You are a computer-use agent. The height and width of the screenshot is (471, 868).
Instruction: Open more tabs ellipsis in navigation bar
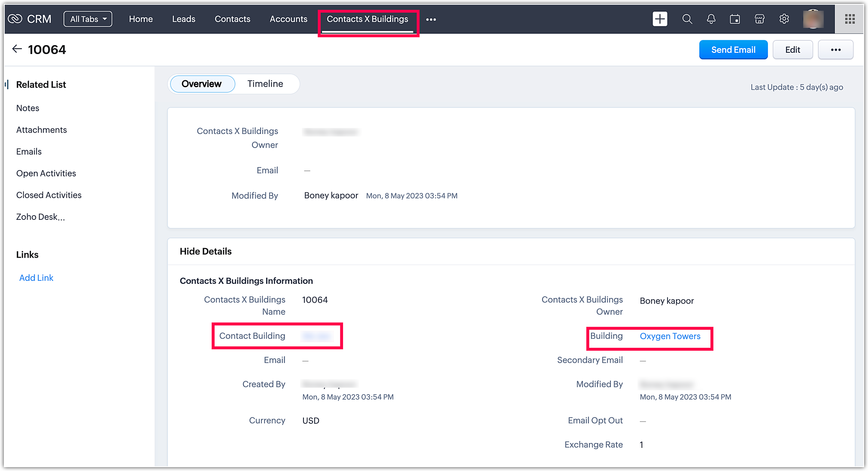click(431, 19)
